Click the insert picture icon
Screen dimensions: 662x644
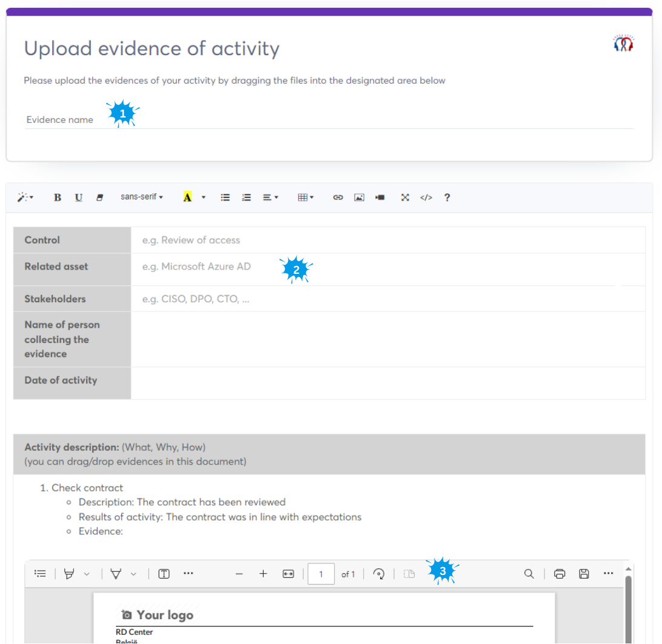[359, 198]
